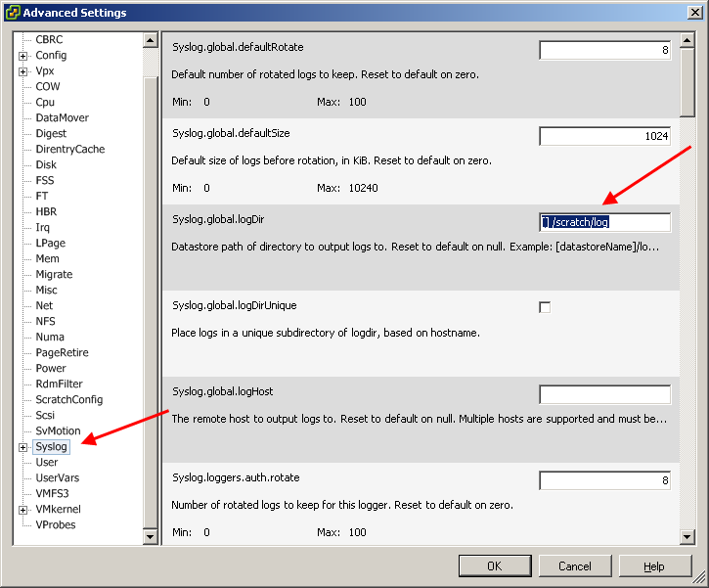Click the Syslog.loggers.auth.rotate value field
709x588 pixels.
(x=604, y=480)
